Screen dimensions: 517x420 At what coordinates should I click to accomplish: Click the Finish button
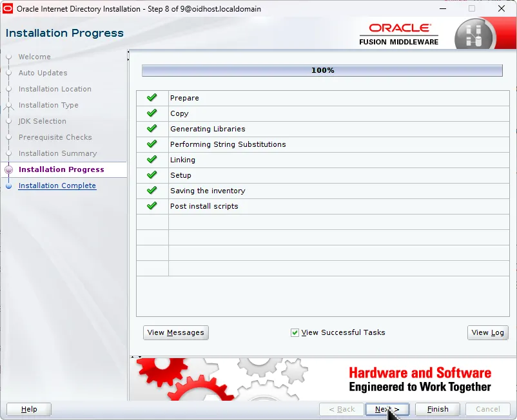(438, 409)
